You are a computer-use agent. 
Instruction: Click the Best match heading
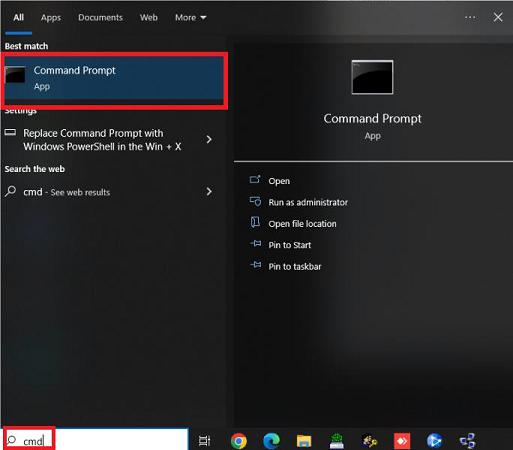[x=26, y=46]
